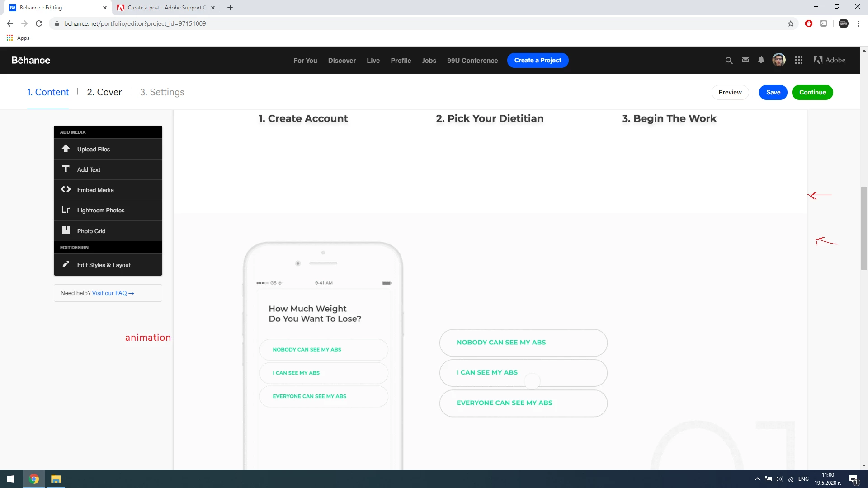Click the Upload Files arrow icon

pyautogui.click(x=66, y=149)
